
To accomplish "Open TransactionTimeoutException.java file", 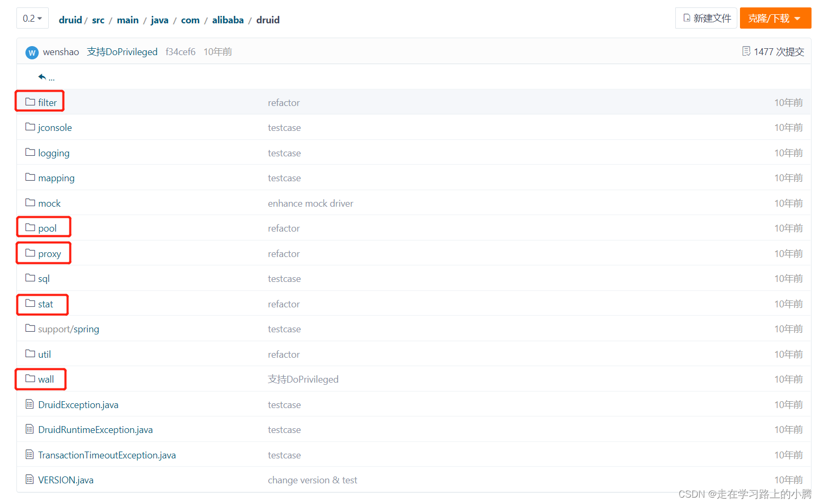I will (x=107, y=455).
